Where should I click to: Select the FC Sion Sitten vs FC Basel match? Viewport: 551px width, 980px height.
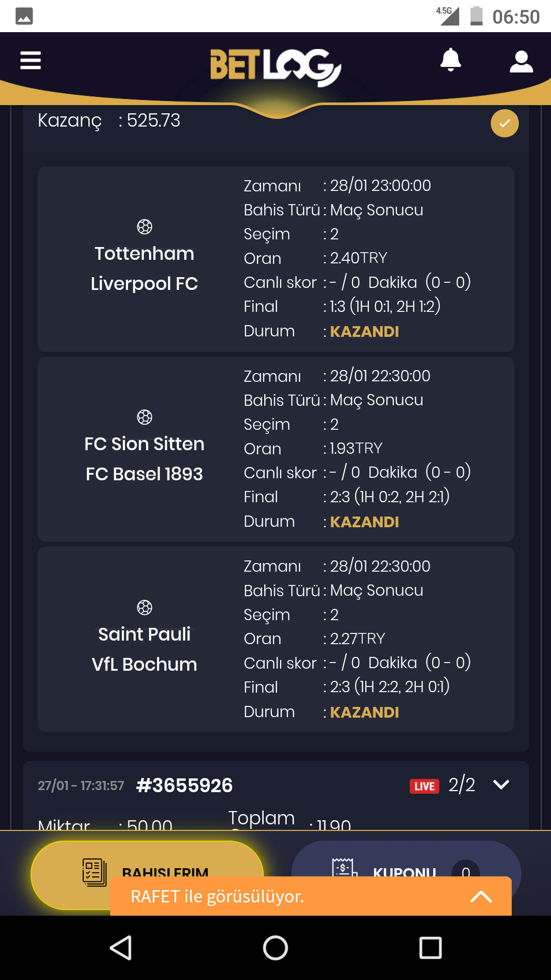pyautogui.click(x=276, y=449)
